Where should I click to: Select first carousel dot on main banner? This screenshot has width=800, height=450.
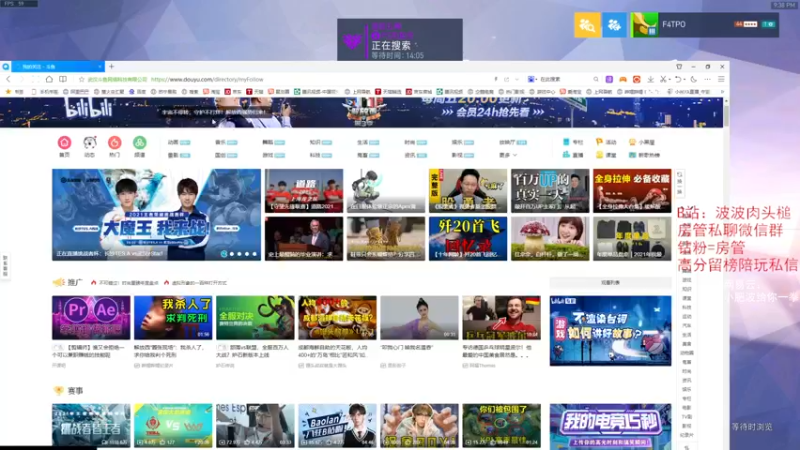point(224,254)
